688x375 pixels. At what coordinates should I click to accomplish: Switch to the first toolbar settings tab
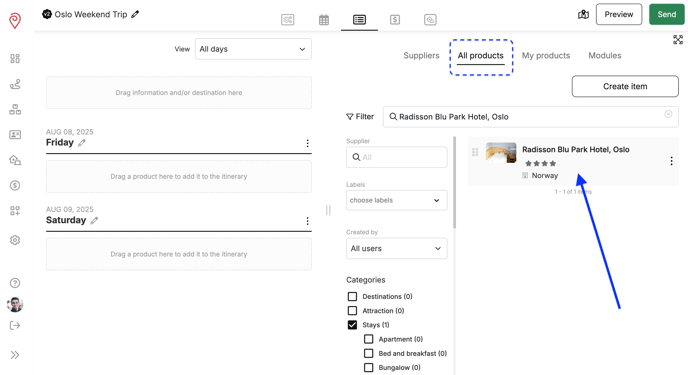pyautogui.click(x=287, y=20)
